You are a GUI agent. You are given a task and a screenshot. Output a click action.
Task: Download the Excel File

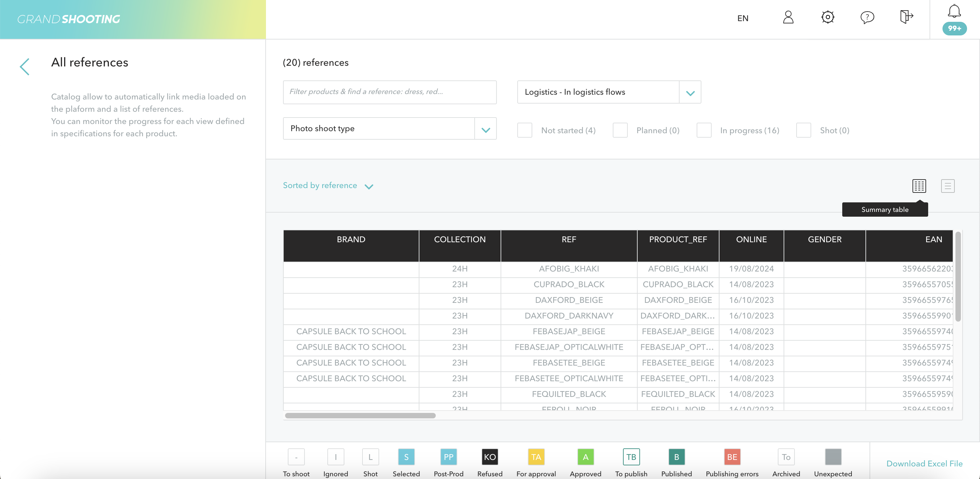pos(924,463)
